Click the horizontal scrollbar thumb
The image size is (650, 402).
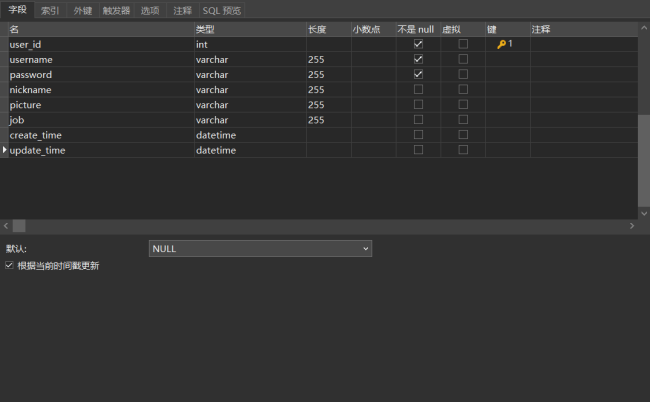click(19, 226)
